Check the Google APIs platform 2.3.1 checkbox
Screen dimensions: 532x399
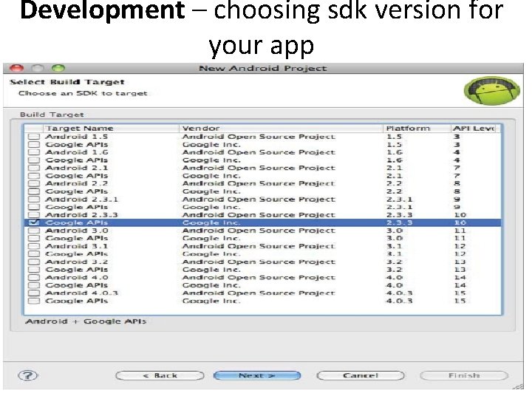point(34,207)
